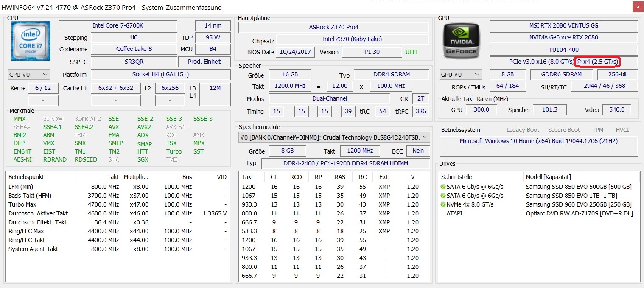Image resolution: width=644 pixels, height=288 pixels.
Task: Click the greyed AVX-512 feature label
Action: pyautogui.click(x=177, y=127)
